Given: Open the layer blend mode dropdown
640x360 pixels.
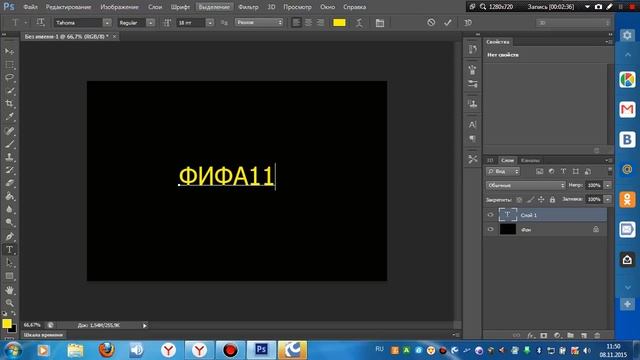Looking at the screenshot, I should (526, 185).
